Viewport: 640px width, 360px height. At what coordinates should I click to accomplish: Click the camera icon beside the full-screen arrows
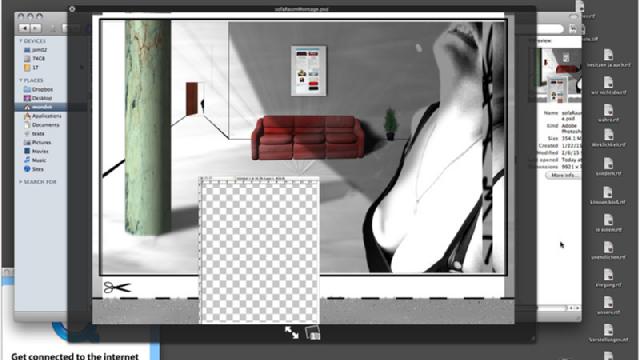coord(313,332)
